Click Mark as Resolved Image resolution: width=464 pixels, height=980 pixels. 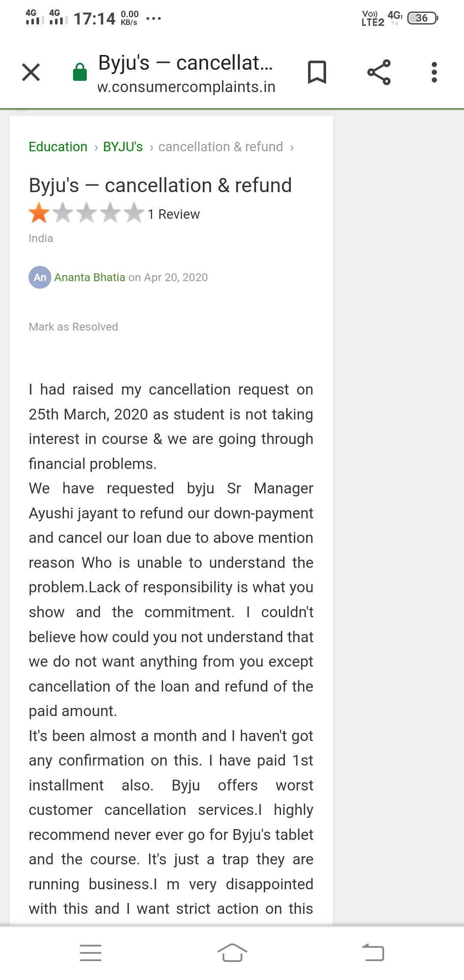73,327
